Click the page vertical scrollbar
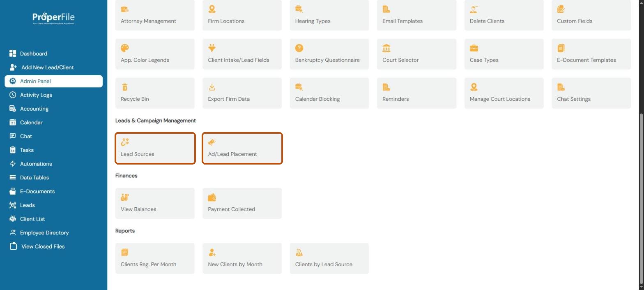The width and height of the screenshot is (644, 290). 641,199
